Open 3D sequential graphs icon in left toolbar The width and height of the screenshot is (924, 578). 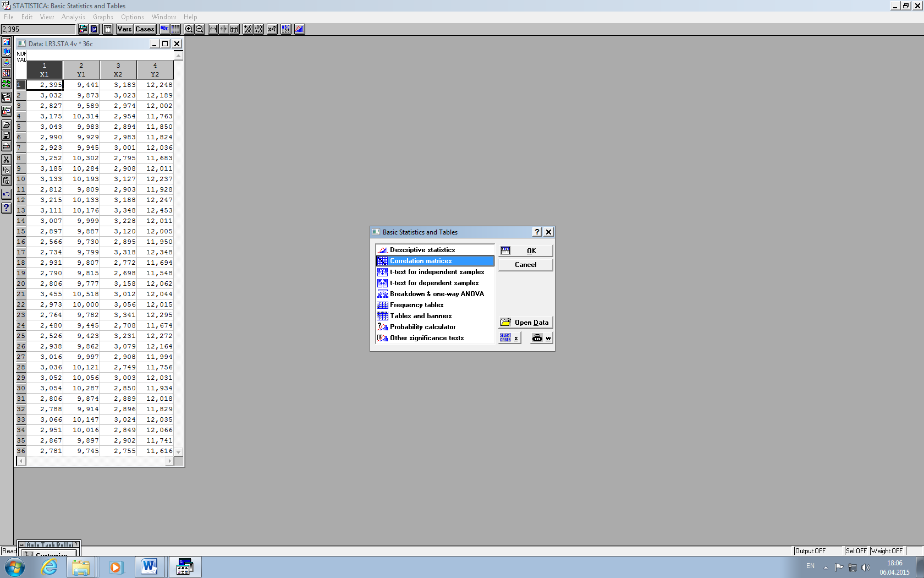(x=7, y=52)
